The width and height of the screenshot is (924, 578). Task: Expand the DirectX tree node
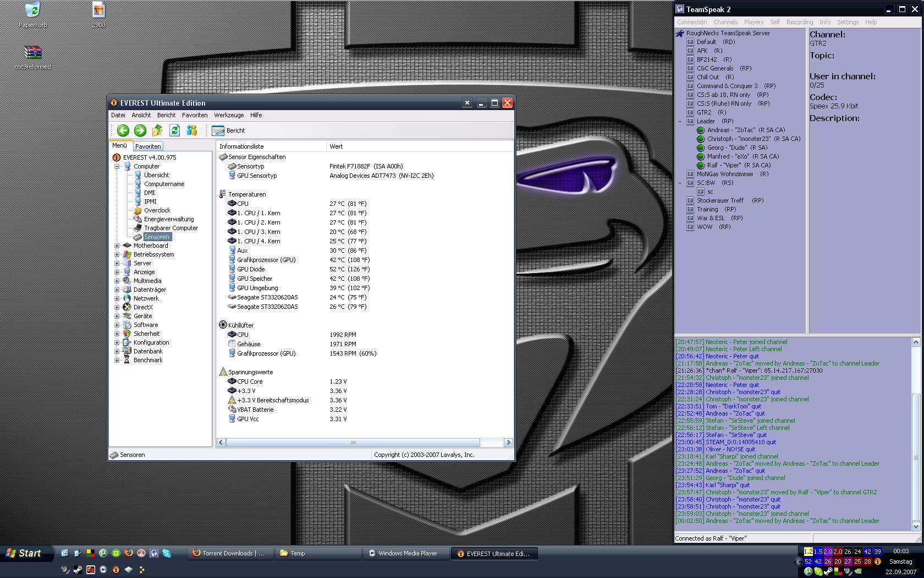[x=117, y=307]
